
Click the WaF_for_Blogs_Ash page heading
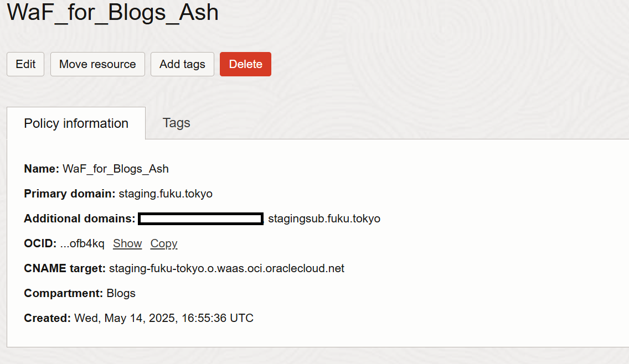[x=113, y=12]
